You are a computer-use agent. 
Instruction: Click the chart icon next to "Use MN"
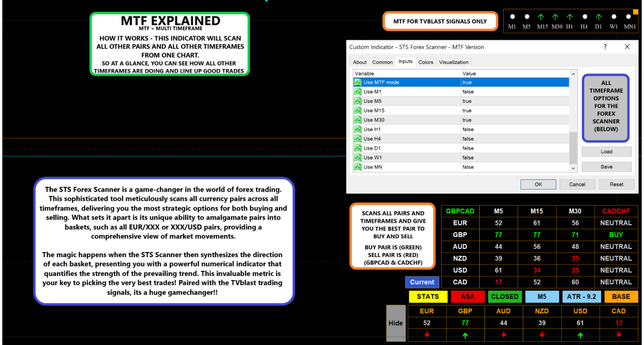[358, 167]
